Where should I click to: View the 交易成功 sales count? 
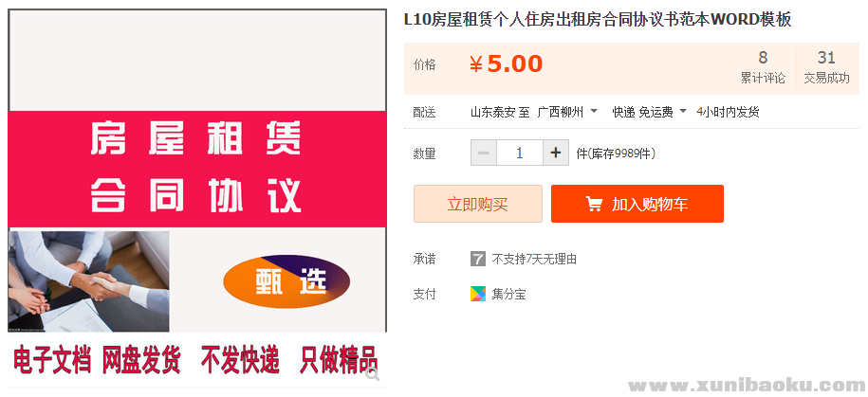tap(826, 68)
